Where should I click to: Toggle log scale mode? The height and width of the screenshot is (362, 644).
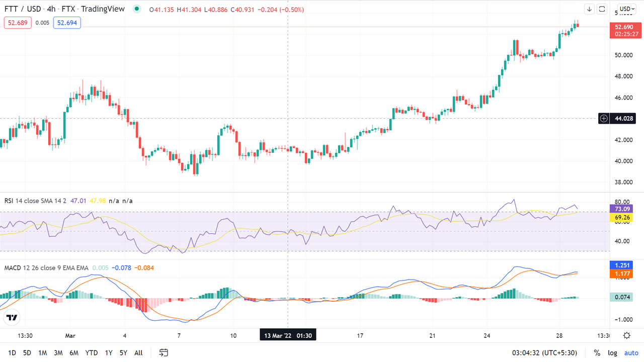(x=612, y=353)
